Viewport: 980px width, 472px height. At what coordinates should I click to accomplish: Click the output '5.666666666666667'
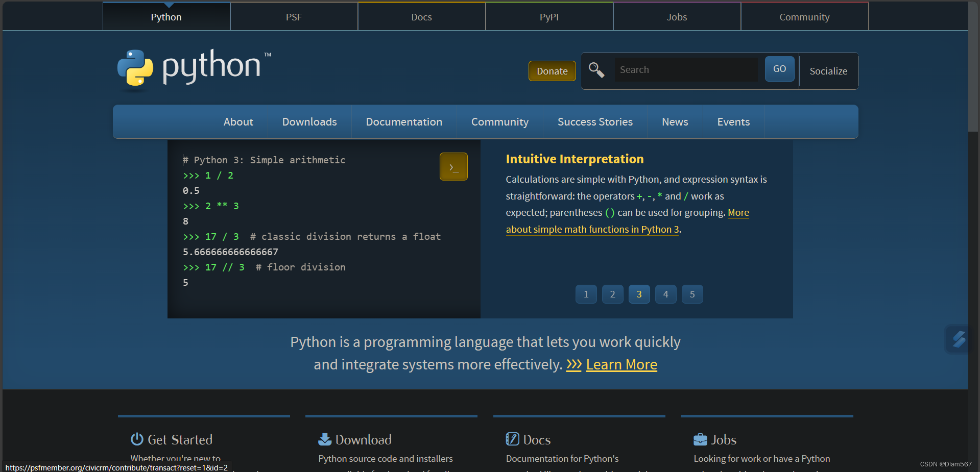pos(230,252)
